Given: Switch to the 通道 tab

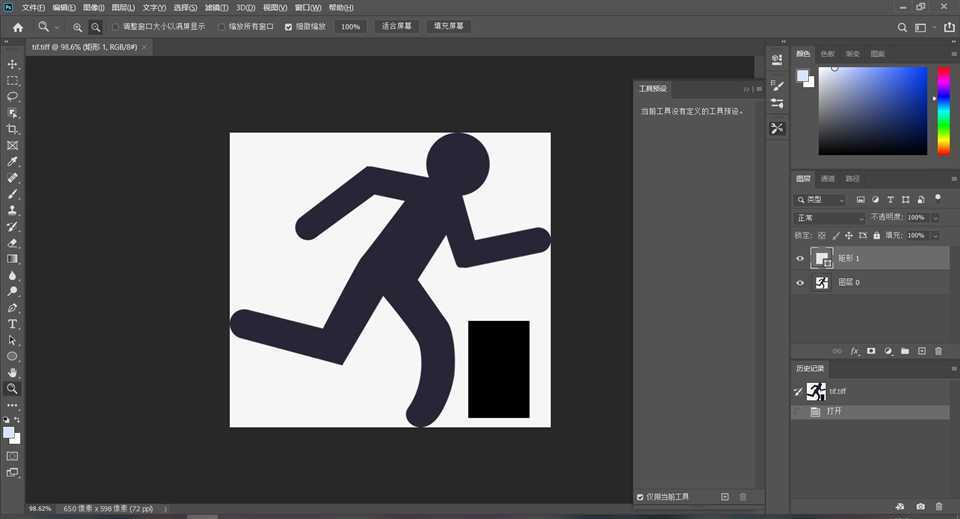Looking at the screenshot, I should coord(827,179).
